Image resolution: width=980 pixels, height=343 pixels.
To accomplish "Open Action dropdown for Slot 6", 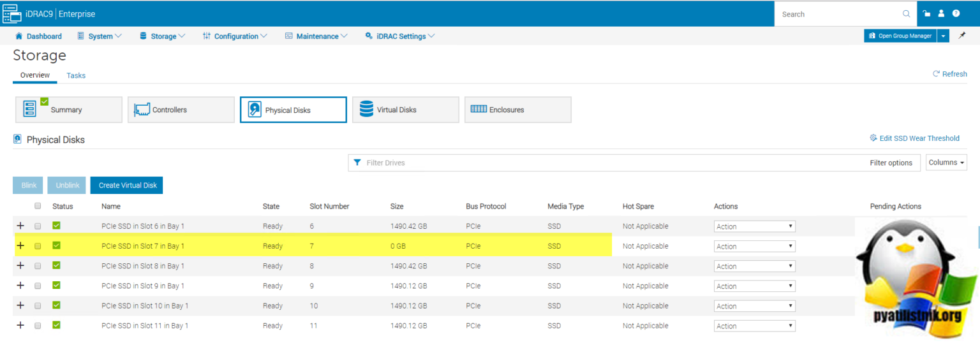I will (754, 226).
